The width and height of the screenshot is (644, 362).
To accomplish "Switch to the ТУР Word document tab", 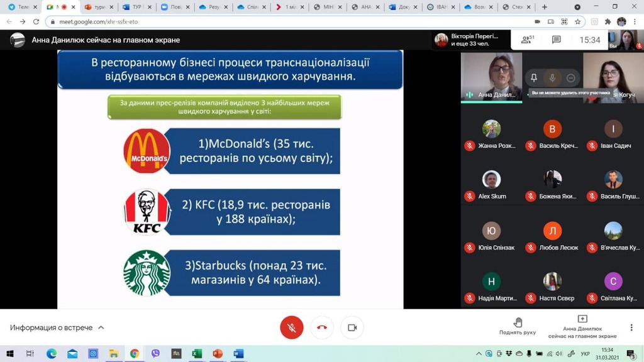I will click(x=135, y=7).
